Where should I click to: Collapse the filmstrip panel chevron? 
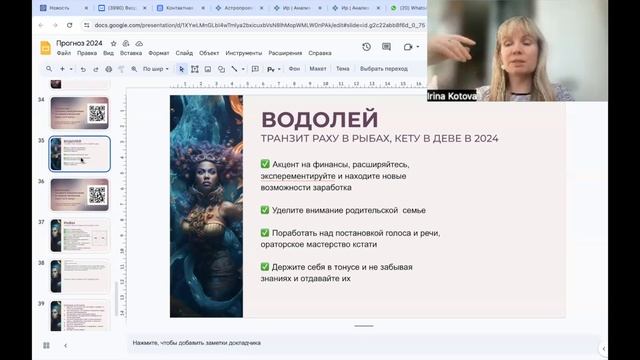65,345
